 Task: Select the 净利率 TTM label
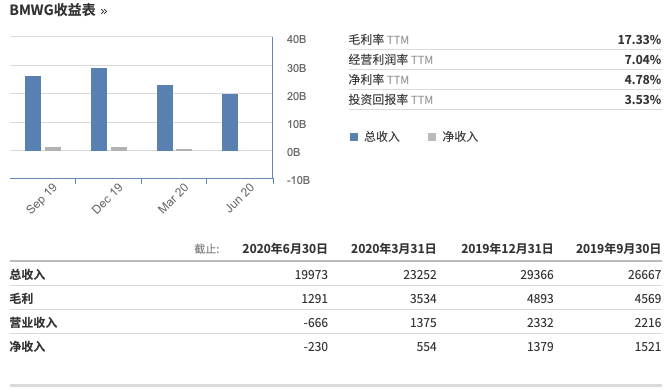pos(378,80)
